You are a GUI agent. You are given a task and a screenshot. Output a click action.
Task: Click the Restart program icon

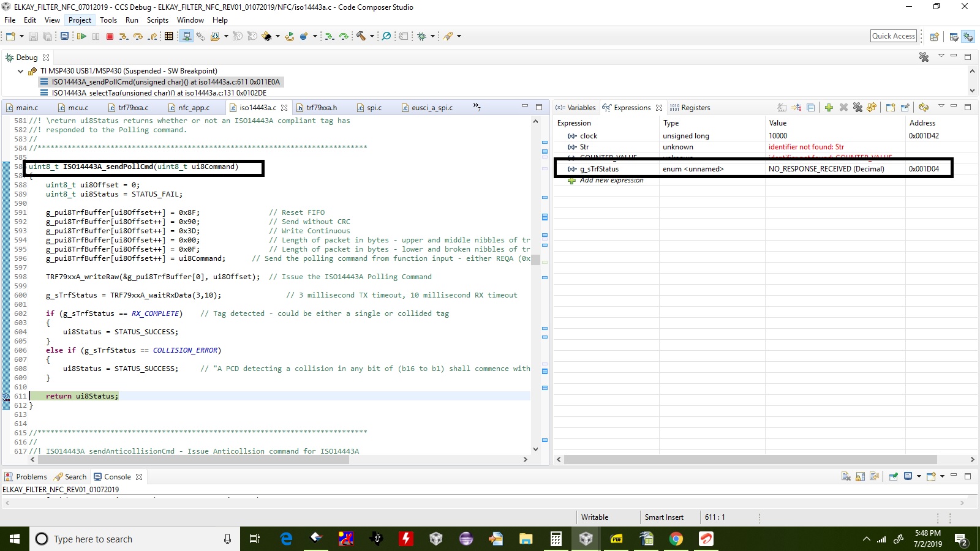(289, 37)
